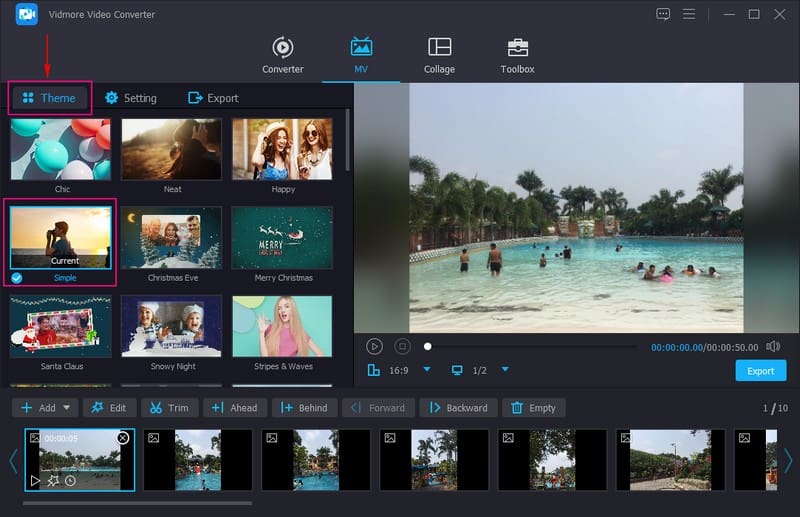
Task: Click the blue Export button
Action: 760,371
